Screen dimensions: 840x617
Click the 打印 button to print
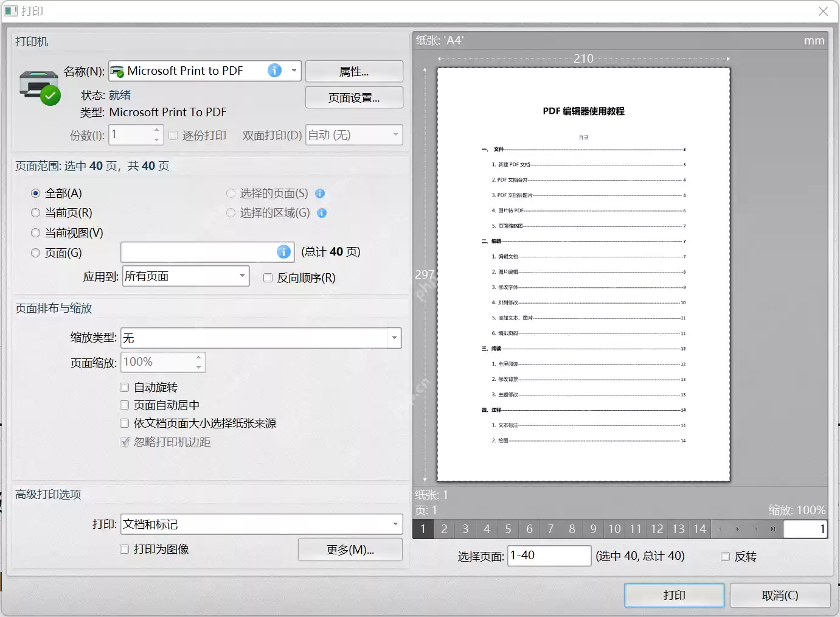(x=674, y=595)
